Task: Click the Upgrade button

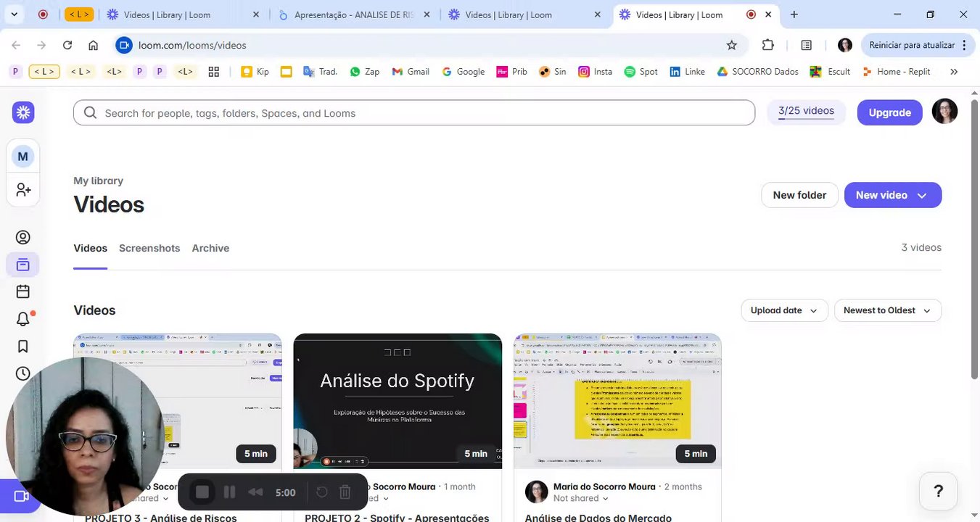Action: coord(889,112)
